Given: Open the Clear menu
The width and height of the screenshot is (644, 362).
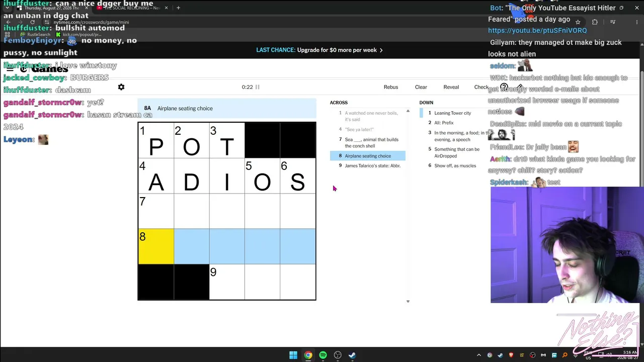Looking at the screenshot, I should coord(421,87).
